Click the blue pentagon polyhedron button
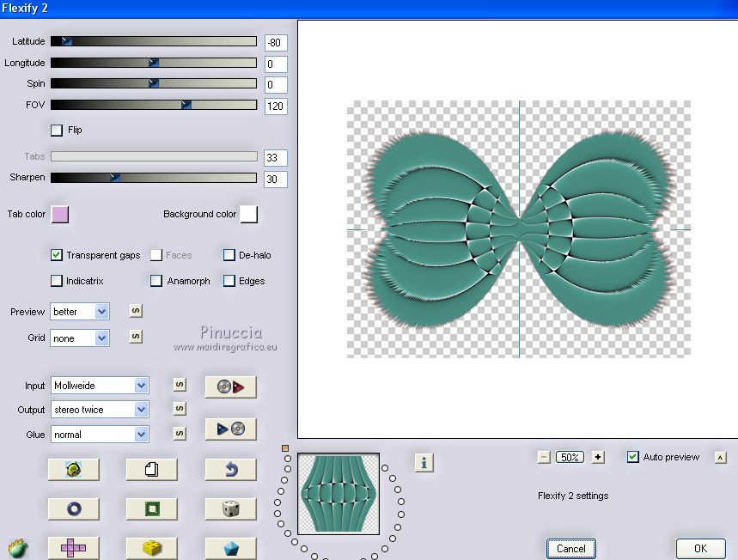The width and height of the screenshot is (738, 560). (x=230, y=548)
